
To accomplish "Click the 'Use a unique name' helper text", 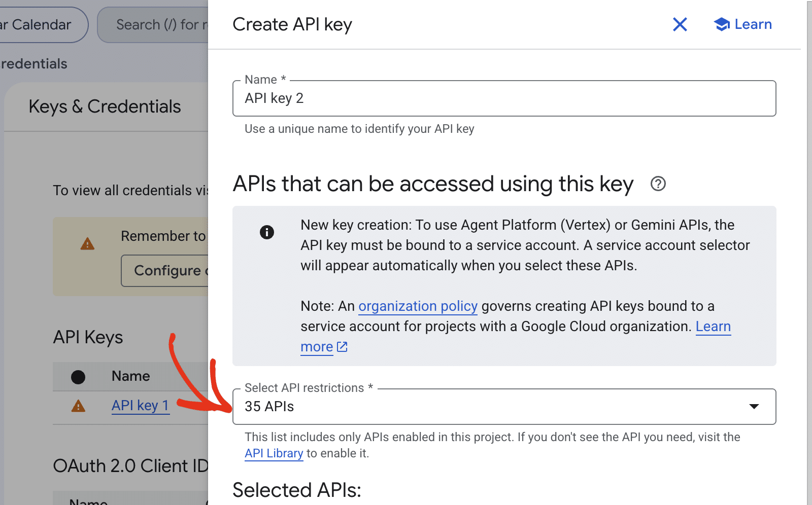I will click(x=359, y=129).
